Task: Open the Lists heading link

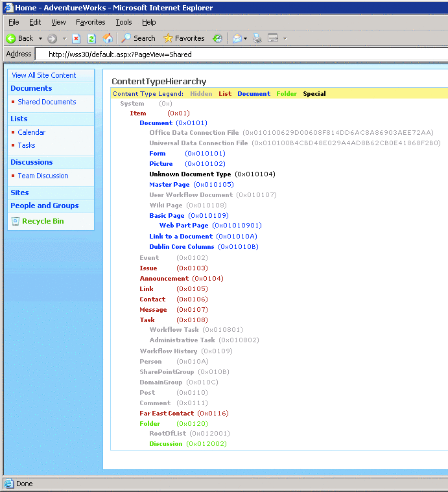Action: tap(19, 119)
